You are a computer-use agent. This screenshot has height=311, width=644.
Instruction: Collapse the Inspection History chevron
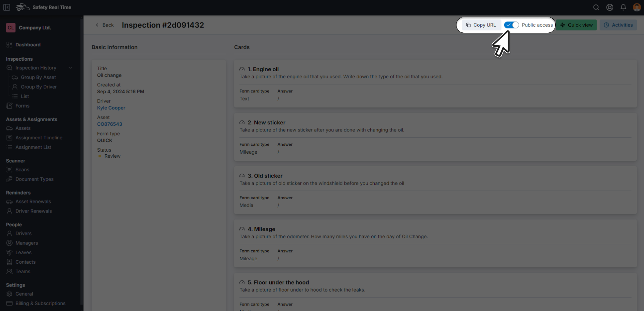[x=70, y=68]
